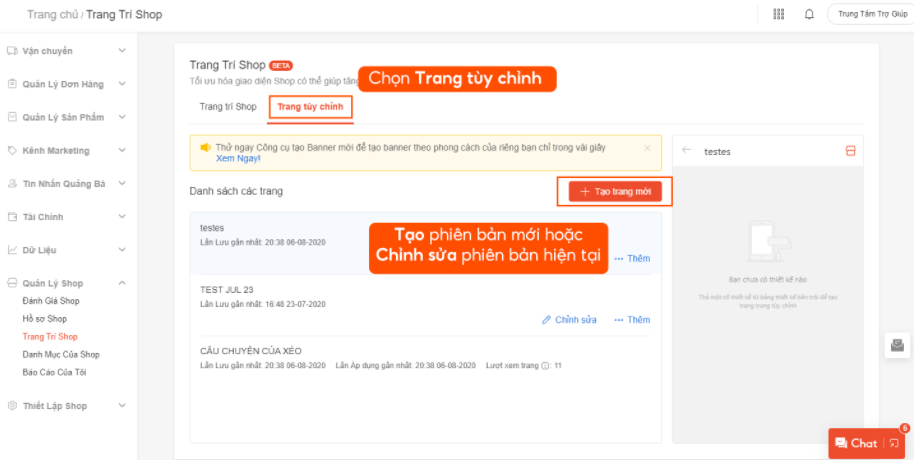Click Trung Tâm Trợ Giúp button
This screenshot has width=918, height=460.
coord(871,15)
